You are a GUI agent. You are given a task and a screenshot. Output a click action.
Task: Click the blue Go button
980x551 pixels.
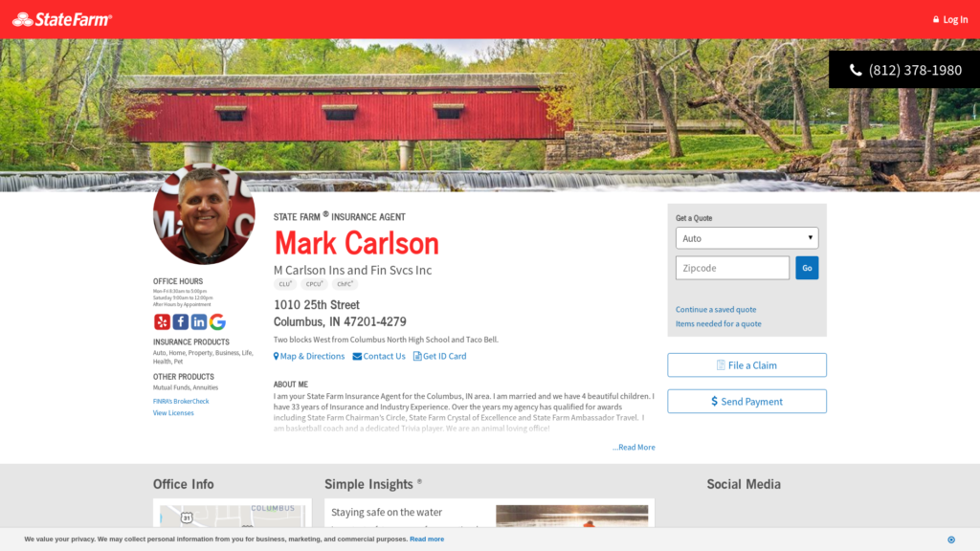click(807, 268)
